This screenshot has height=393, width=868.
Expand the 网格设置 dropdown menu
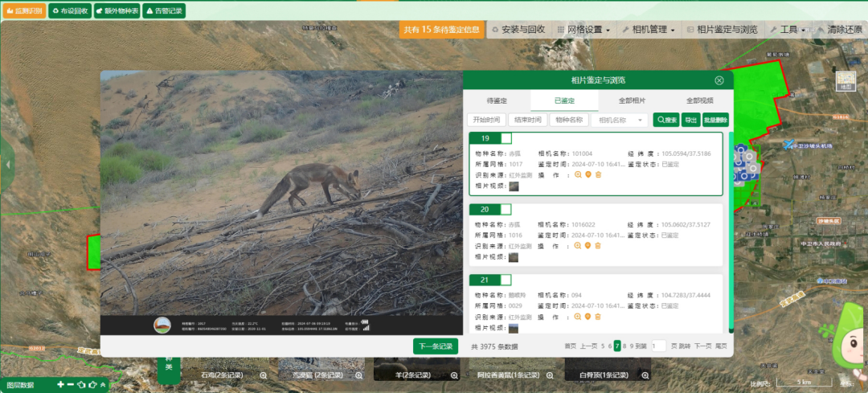(583, 30)
